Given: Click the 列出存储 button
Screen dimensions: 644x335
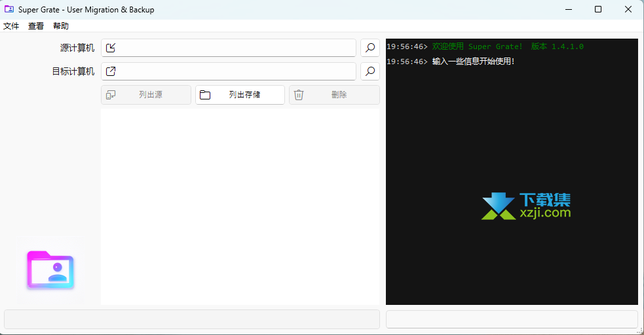Looking at the screenshot, I should coord(240,95).
